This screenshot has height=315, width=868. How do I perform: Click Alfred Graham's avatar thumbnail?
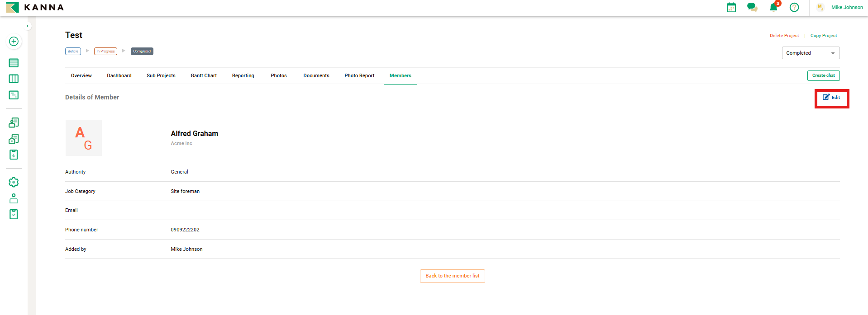click(x=84, y=138)
